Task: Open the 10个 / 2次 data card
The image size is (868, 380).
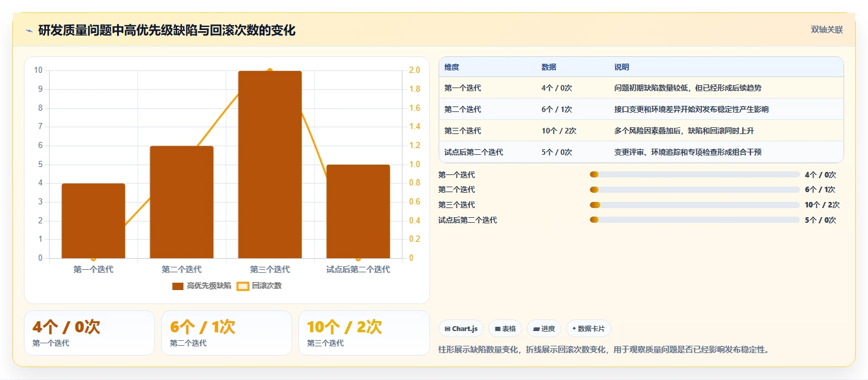Action: click(364, 333)
